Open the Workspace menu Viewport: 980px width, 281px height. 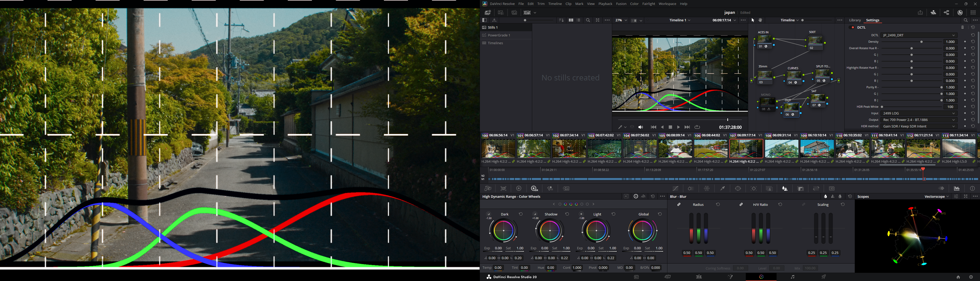point(667,4)
